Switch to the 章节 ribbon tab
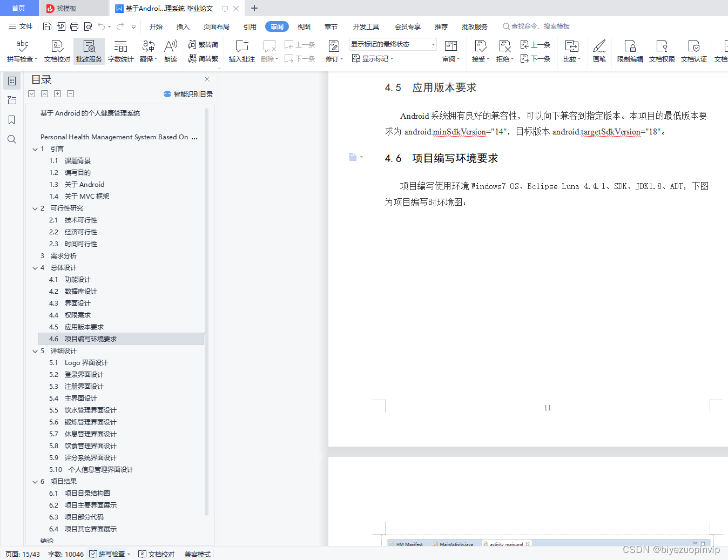This screenshot has height=560, width=728. (331, 26)
